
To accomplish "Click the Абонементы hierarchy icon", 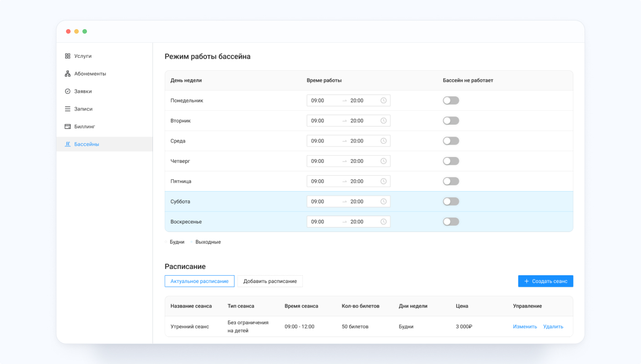I will (67, 74).
